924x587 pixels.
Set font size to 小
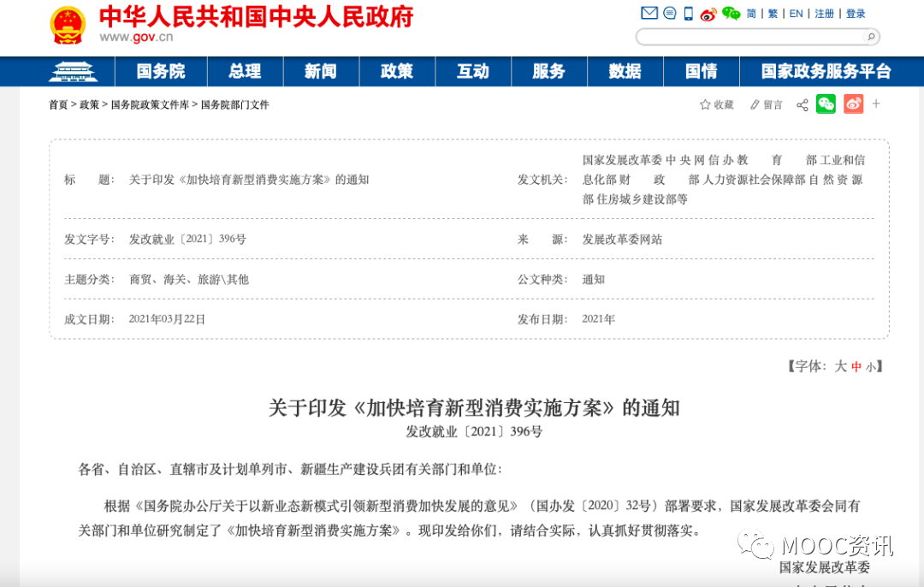tap(870, 367)
